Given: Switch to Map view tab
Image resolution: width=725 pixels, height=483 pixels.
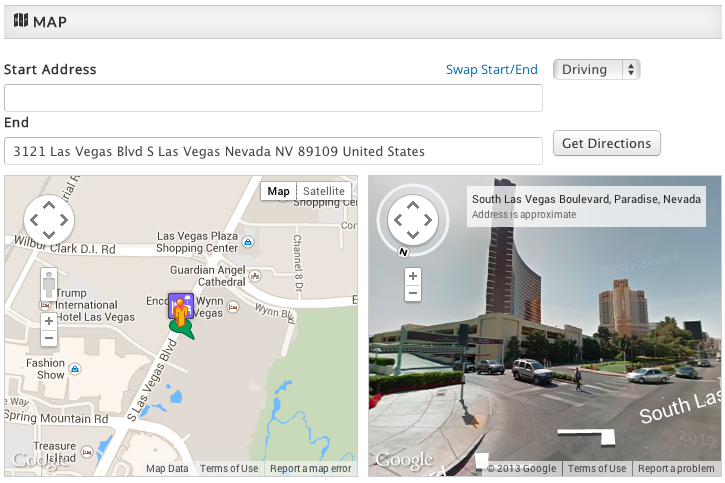Looking at the screenshot, I should click(278, 191).
